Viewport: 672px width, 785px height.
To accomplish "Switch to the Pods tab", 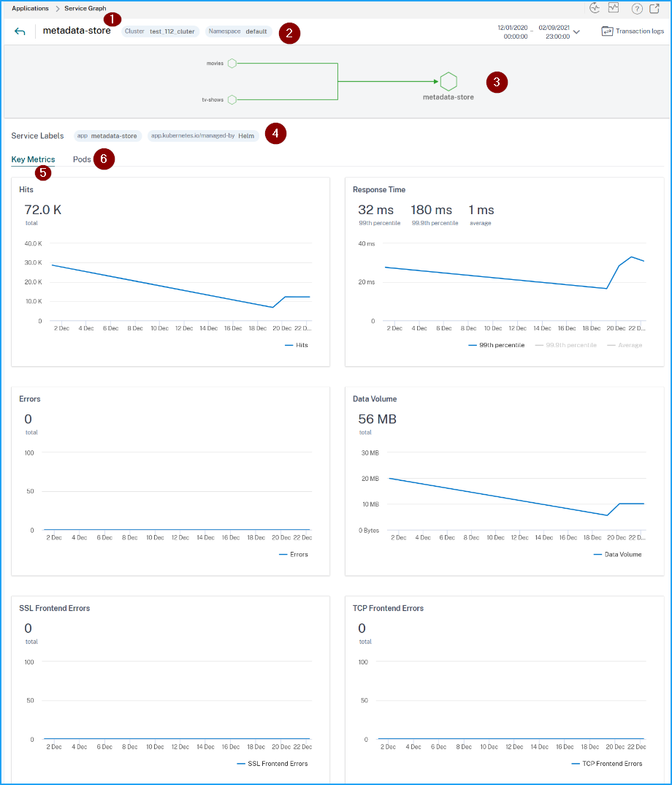I will tap(82, 159).
